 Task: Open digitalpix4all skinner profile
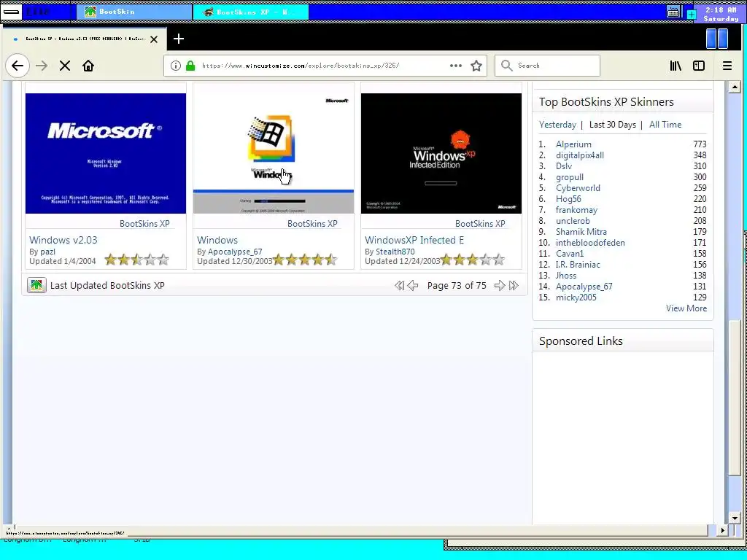pyautogui.click(x=580, y=155)
